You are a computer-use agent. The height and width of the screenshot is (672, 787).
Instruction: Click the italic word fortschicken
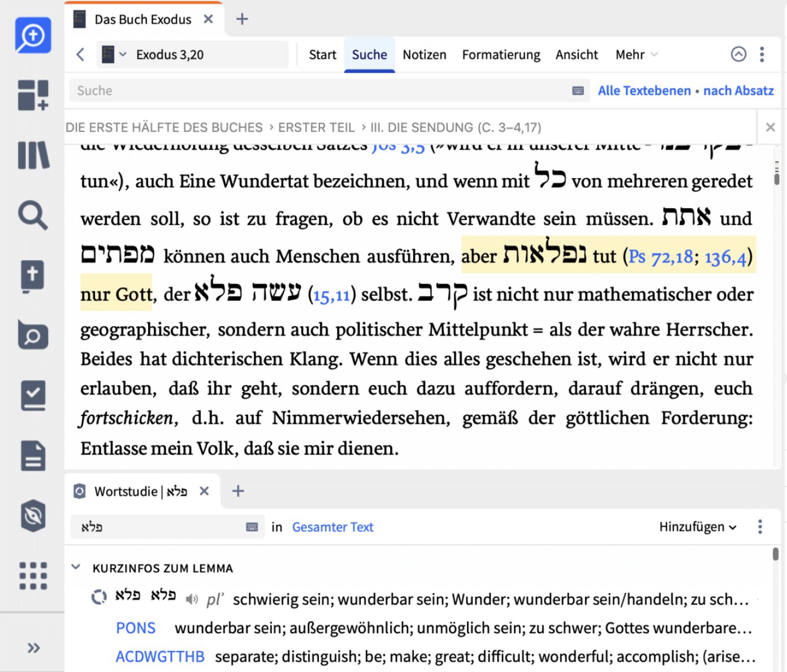(127, 418)
